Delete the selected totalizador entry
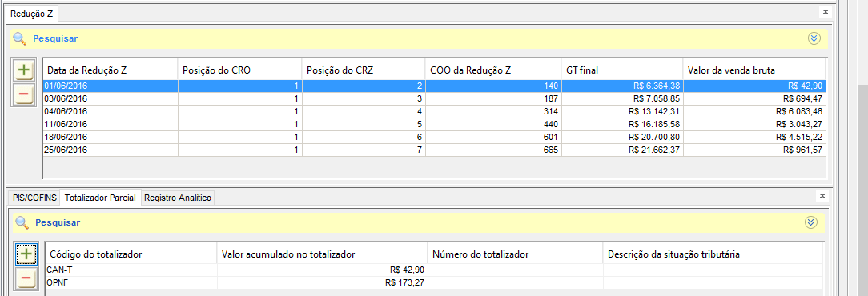 point(26,278)
